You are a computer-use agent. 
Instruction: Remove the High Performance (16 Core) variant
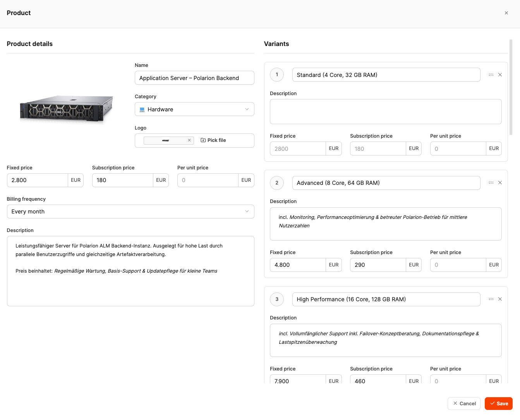(x=500, y=299)
